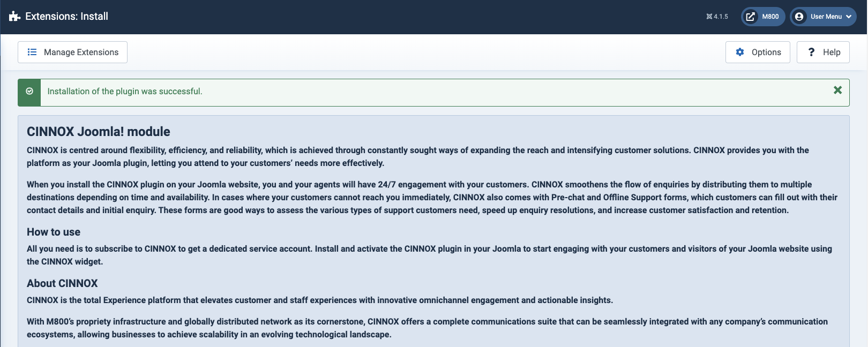This screenshot has width=868, height=347.
Task: Click the external link icon beside M800
Action: tap(751, 17)
